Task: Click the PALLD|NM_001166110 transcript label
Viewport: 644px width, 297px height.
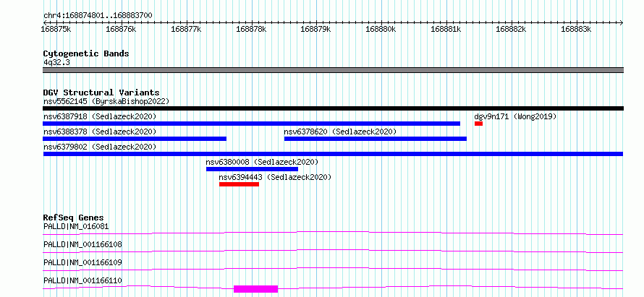Action: click(82, 280)
